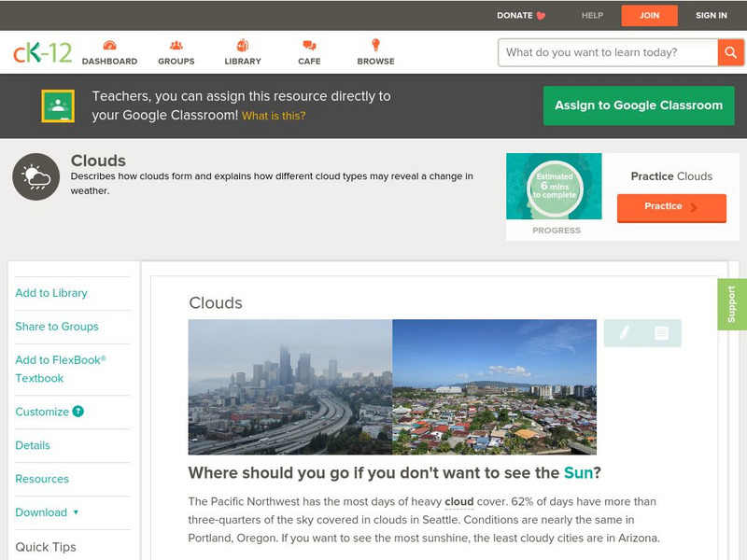Click Sign In at the top
This screenshot has width=747, height=560.
711,15
